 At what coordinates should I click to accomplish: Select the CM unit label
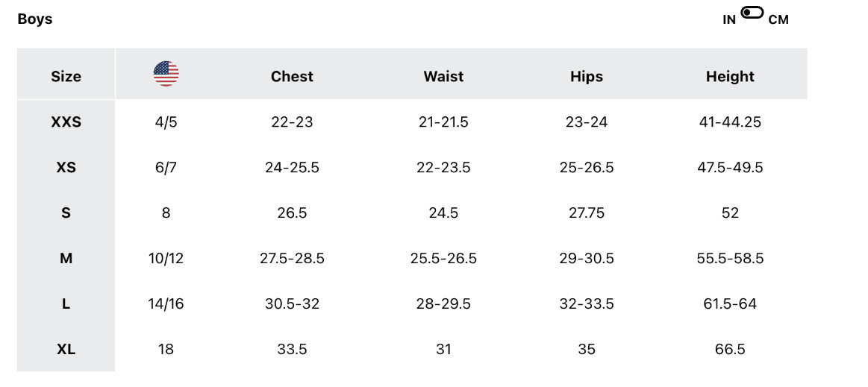[x=778, y=20]
